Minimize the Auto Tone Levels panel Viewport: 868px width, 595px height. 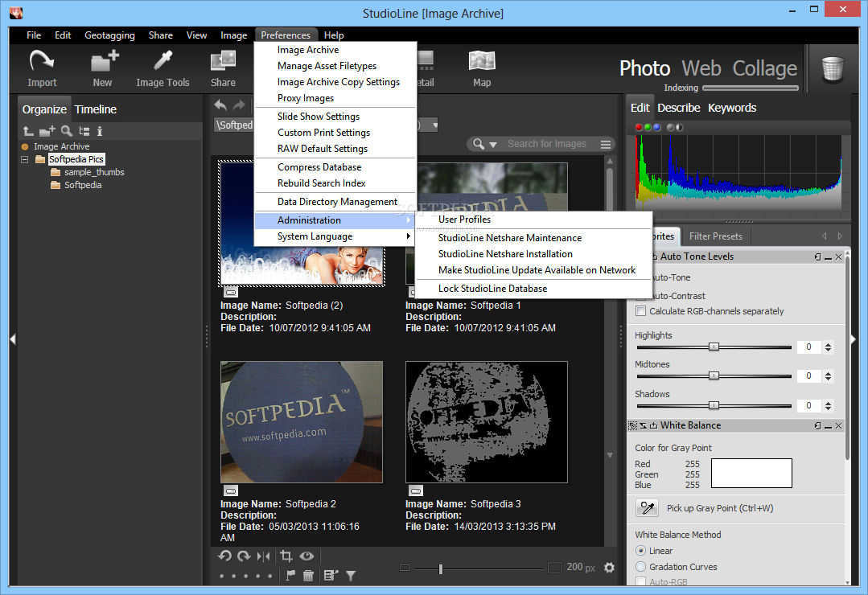point(828,256)
